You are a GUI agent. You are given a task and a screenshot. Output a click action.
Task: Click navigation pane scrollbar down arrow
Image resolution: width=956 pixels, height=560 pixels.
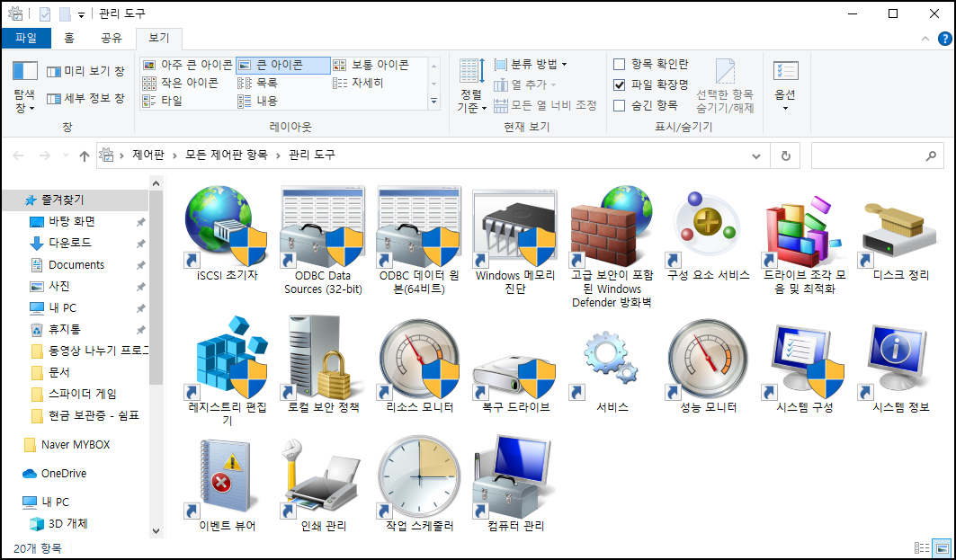point(156,530)
